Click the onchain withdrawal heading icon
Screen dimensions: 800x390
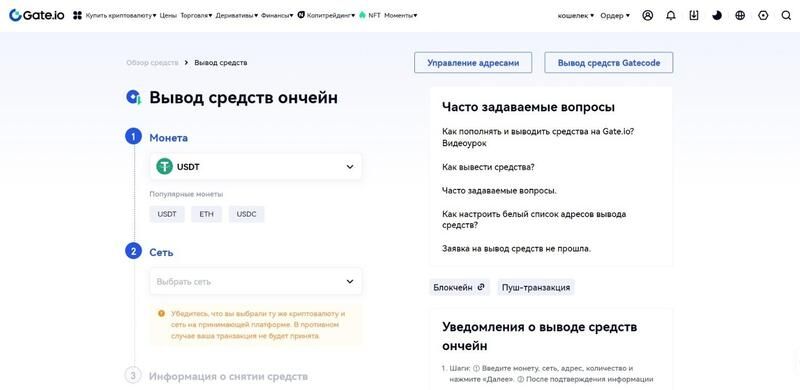click(134, 97)
